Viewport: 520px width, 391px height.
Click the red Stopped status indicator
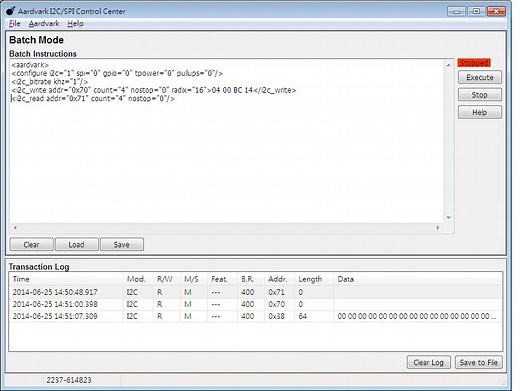click(474, 63)
